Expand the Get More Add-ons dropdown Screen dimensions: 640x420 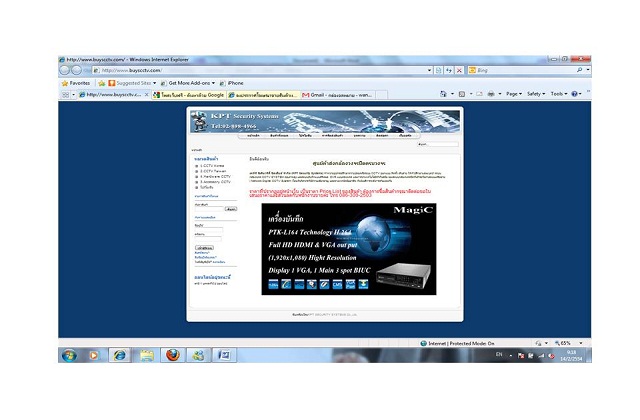coord(213,83)
